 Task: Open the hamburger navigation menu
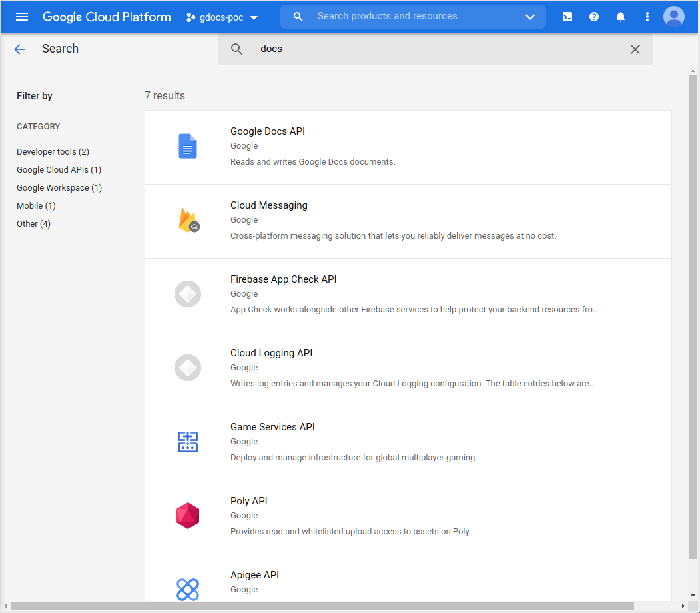coord(22,17)
